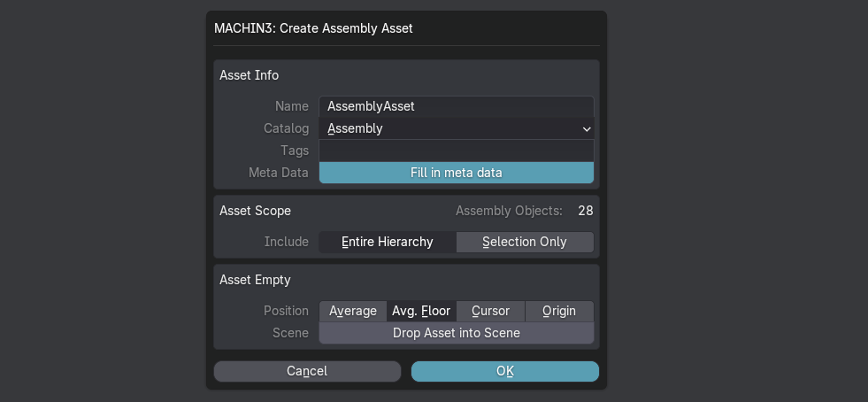Click the chevron arrow of the Catalog selector
This screenshot has height=402, width=868.
click(586, 128)
